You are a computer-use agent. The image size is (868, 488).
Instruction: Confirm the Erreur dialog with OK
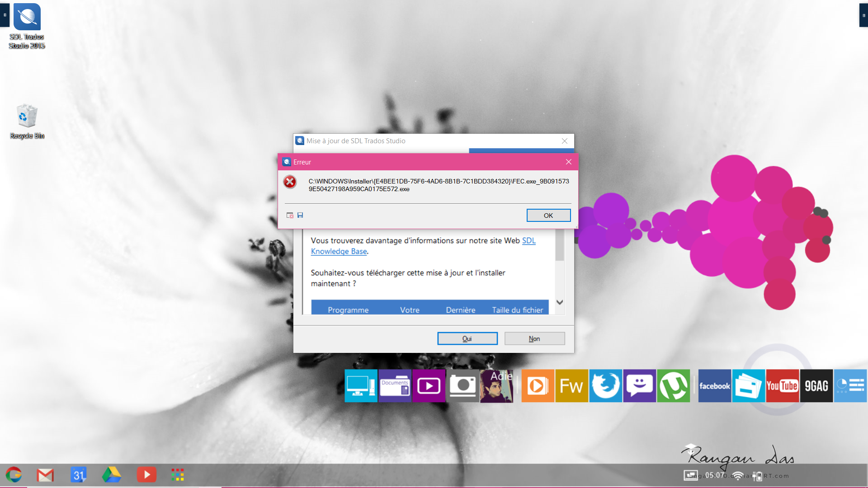point(548,216)
